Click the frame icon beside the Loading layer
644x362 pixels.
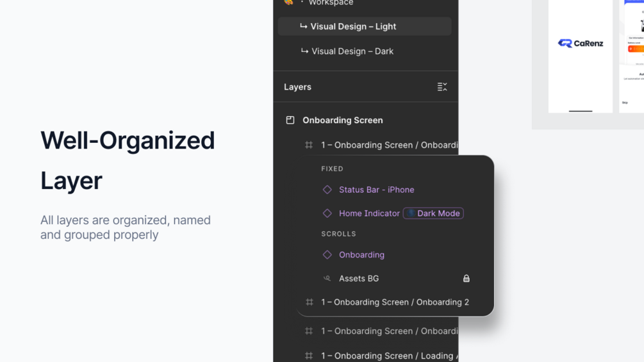click(309, 356)
